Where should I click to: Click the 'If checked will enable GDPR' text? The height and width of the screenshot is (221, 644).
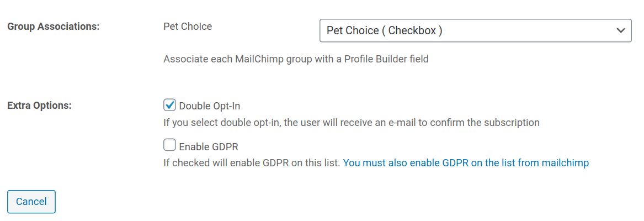pyautogui.click(x=252, y=163)
